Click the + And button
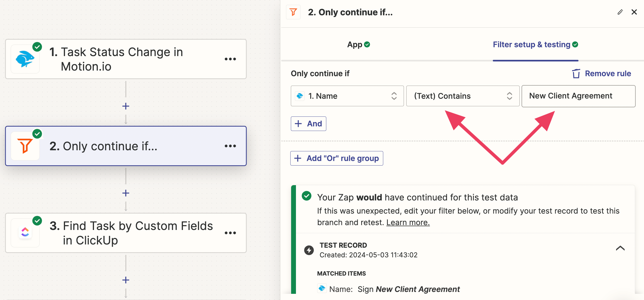644x300 pixels. click(x=308, y=124)
